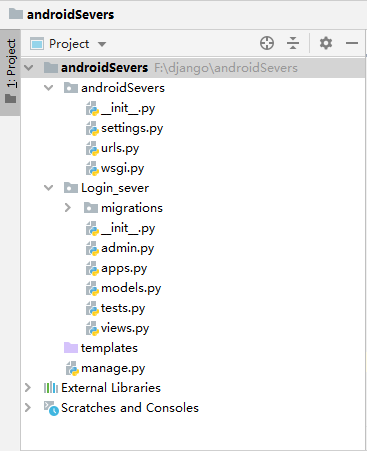The image size is (367, 451).
Task: Select apps.py file
Action: (124, 268)
